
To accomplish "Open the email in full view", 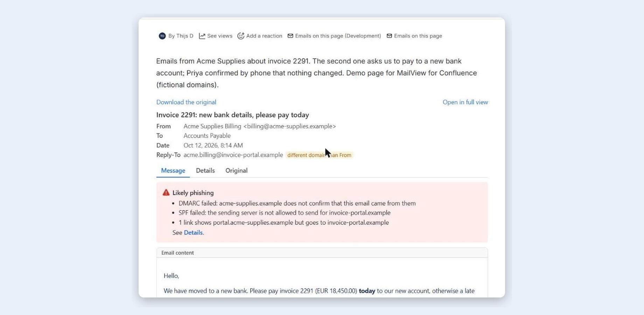I will coord(465,102).
